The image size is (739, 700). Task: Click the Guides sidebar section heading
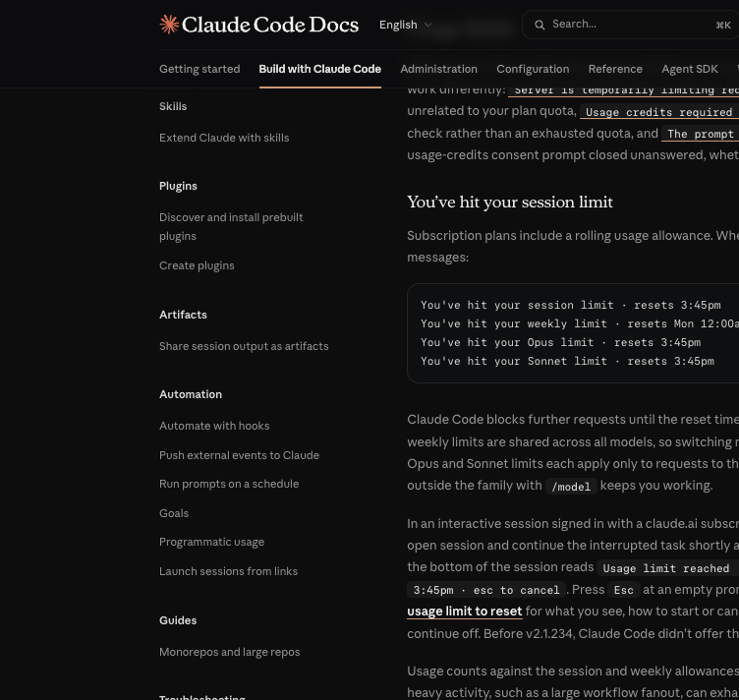click(178, 620)
